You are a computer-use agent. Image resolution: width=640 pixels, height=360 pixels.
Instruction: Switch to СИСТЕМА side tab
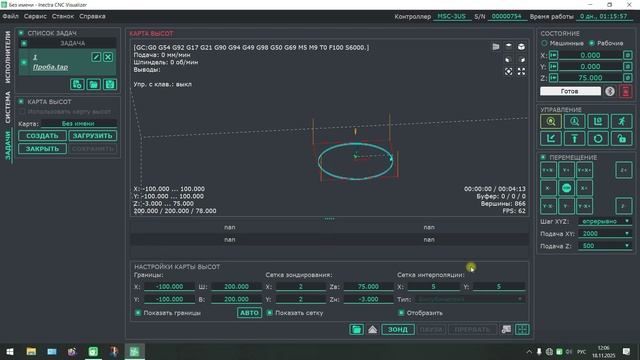pyautogui.click(x=7, y=107)
